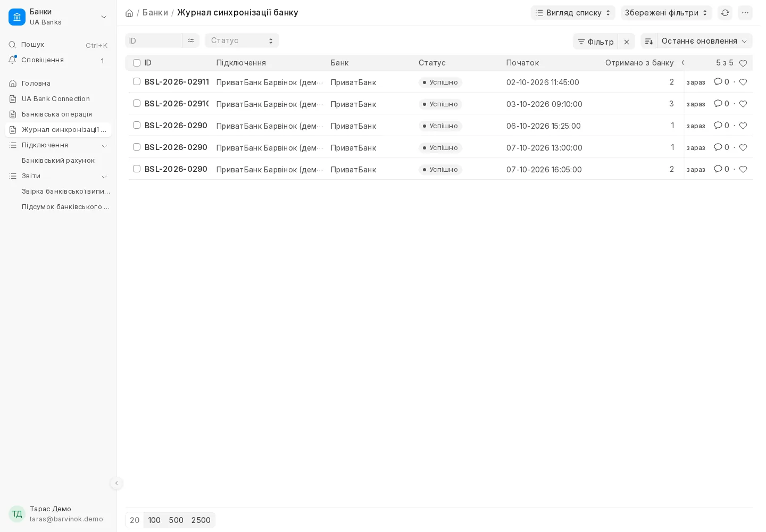This screenshot has height=532, width=766.
Task: Check the box for BSL-2026-02911
Action: 137,81
